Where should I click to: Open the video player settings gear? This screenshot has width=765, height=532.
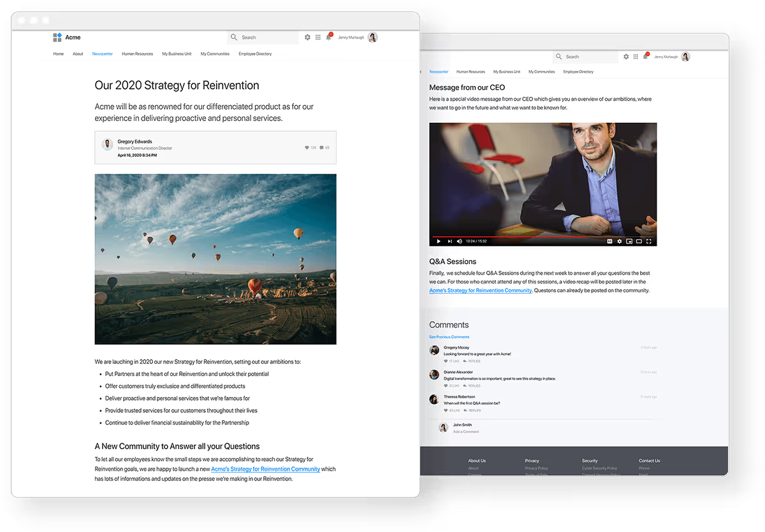(619, 241)
